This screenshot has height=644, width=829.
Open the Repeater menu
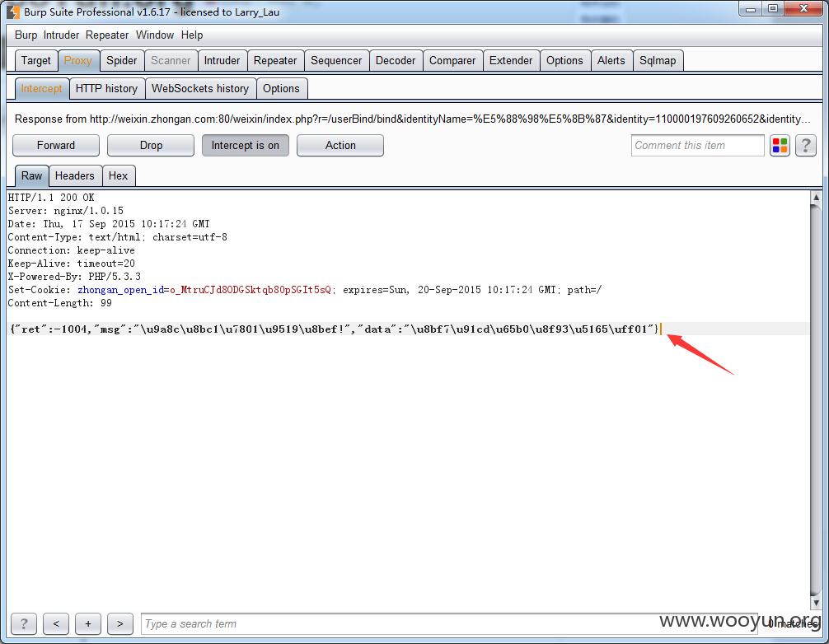(x=107, y=35)
